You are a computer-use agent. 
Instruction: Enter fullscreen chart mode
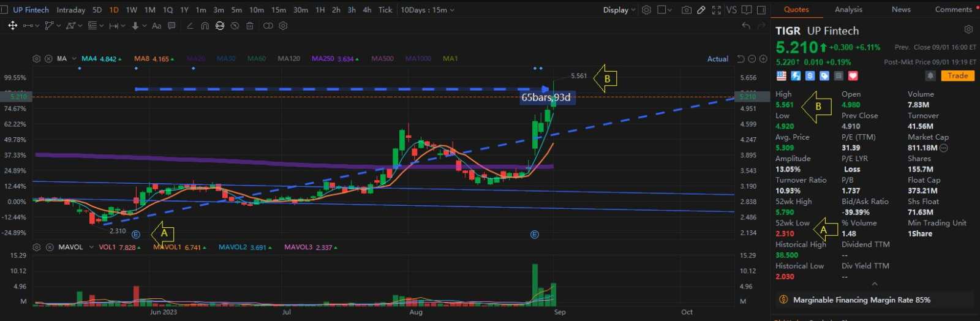717,10
